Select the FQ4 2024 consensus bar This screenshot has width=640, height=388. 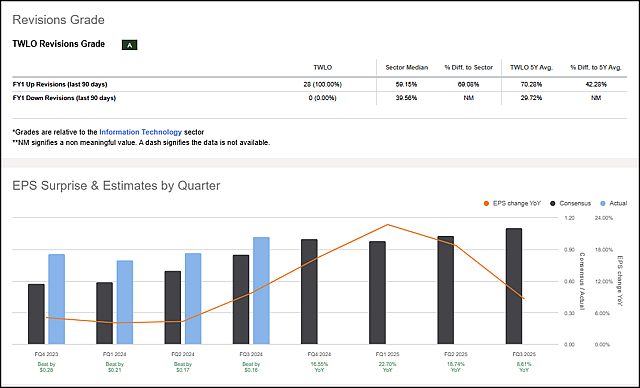(x=309, y=292)
